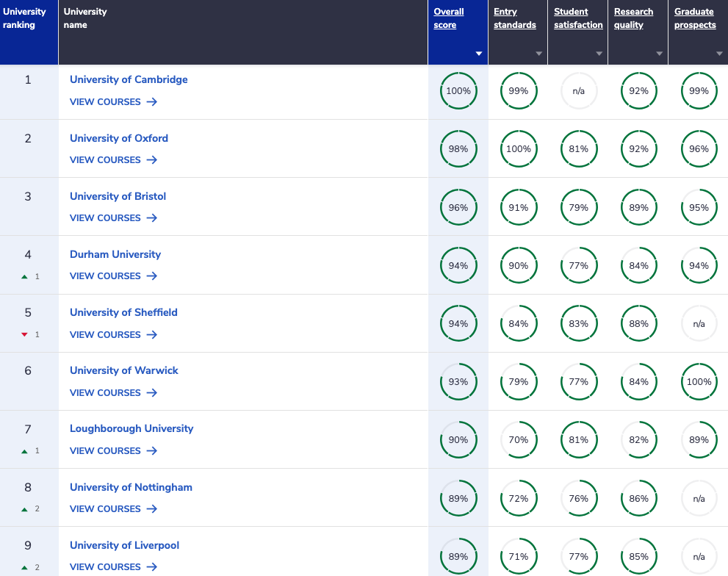
Task: Click Cambridge 100% overall score ring
Action: (458, 90)
